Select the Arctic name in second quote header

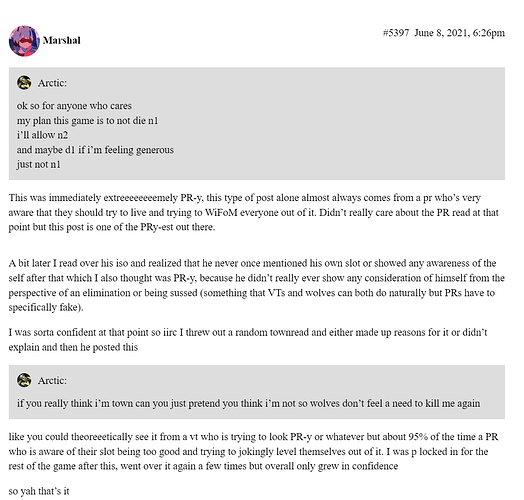52,380
